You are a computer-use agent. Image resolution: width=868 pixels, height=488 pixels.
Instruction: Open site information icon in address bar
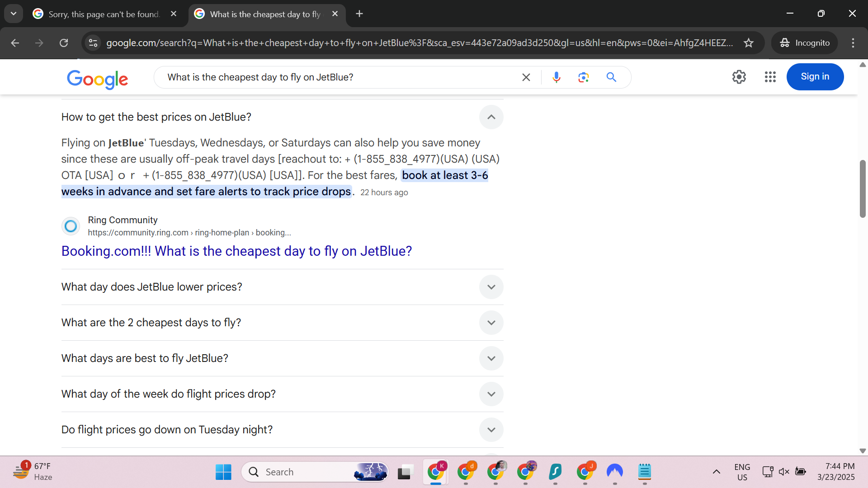tap(93, 43)
